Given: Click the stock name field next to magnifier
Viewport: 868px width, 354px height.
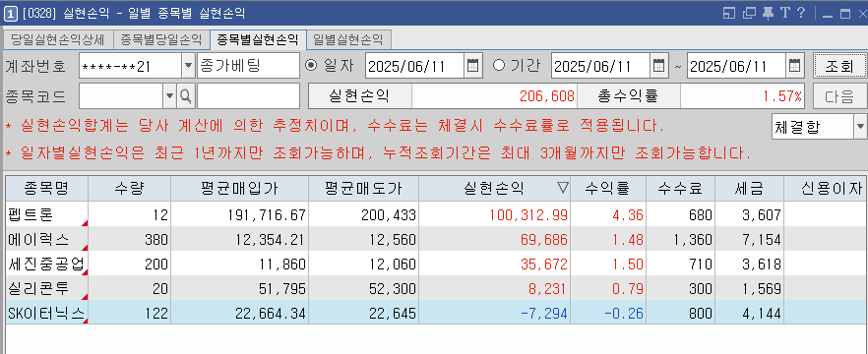Looking at the screenshot, I should pos(248,96).
